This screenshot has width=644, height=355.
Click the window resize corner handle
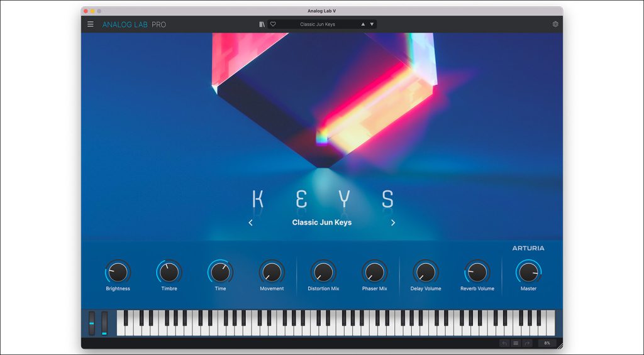(560, 346)
